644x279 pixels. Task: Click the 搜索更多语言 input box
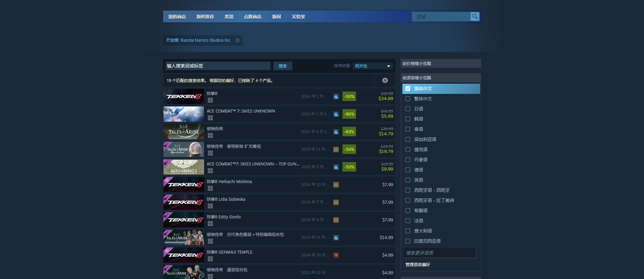pyautogui.click(x=440, y=253)
